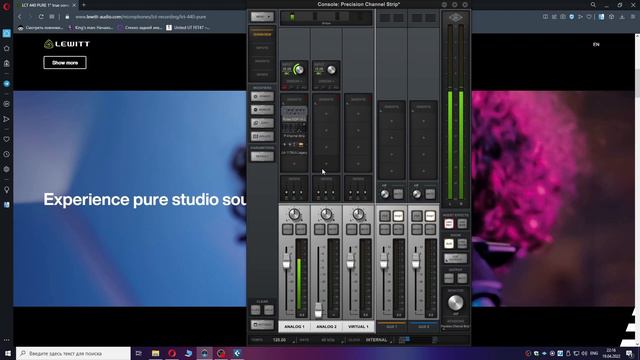Expand Analog 1 inserts header menu
Screen dimensions: 640x360
pos(294,99)
